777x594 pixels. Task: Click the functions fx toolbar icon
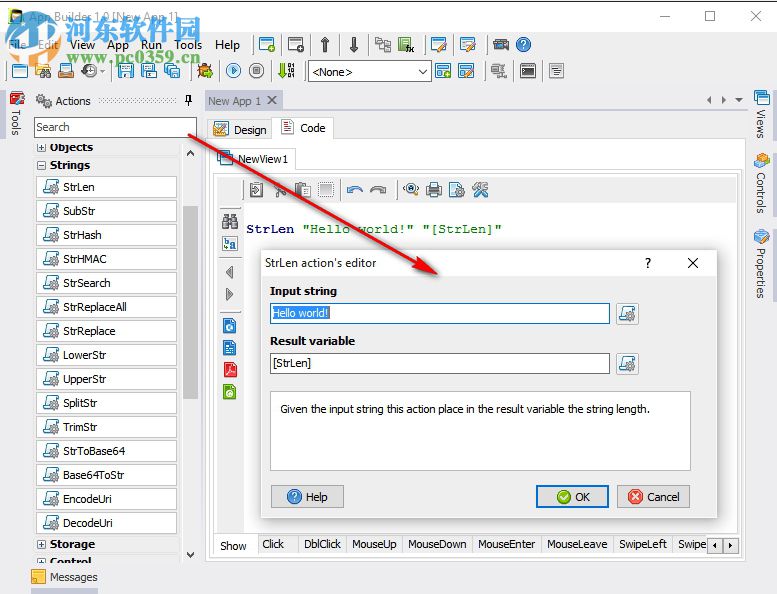click(406, 45)
